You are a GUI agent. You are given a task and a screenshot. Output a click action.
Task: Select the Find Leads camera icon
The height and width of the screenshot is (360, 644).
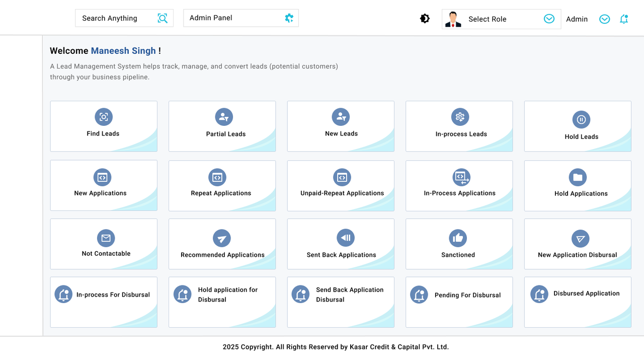click(x=103, y=116)
